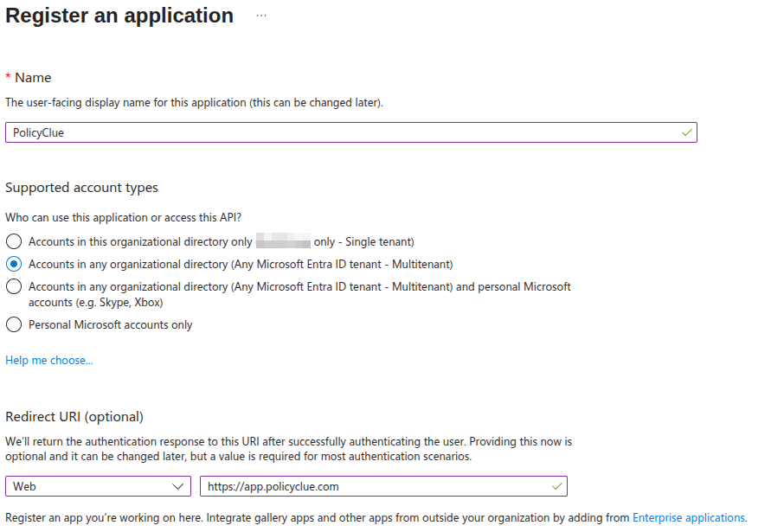Click the Supported account types heading
The width and height of the screenshot is (771, 532).
pyautogui.click(x=81, y=188)
